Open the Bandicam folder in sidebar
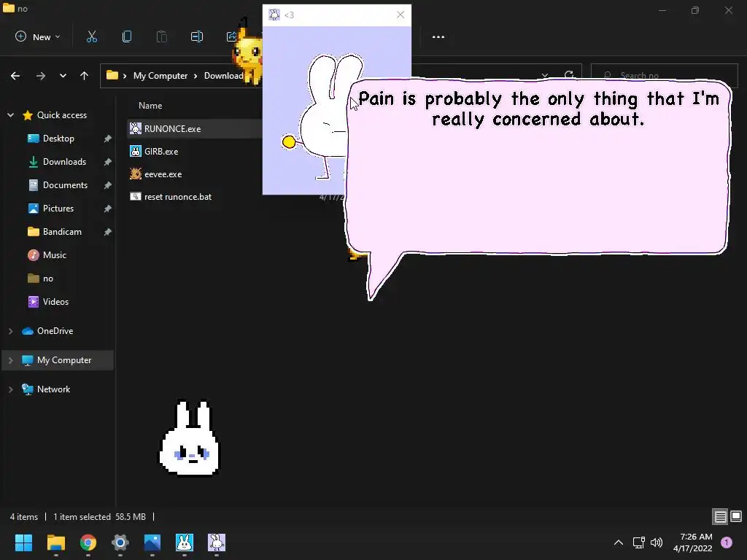Screen dimensions: 747x560 [62, 232]
